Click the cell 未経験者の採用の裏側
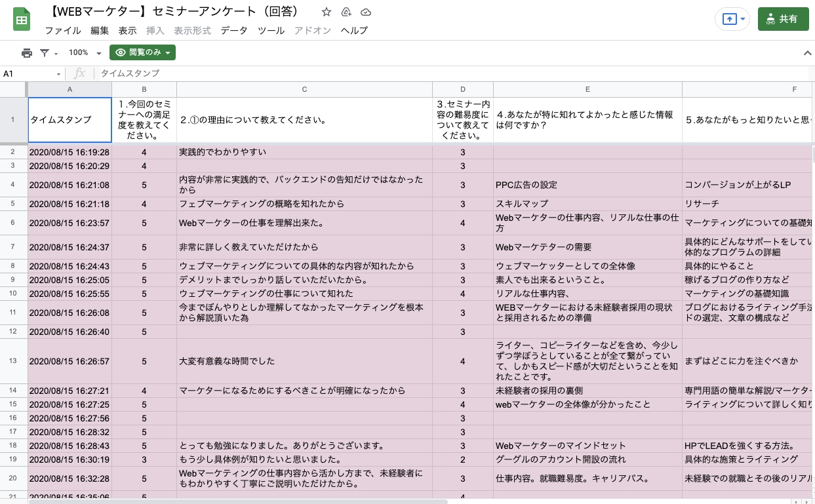 (587, 391)
